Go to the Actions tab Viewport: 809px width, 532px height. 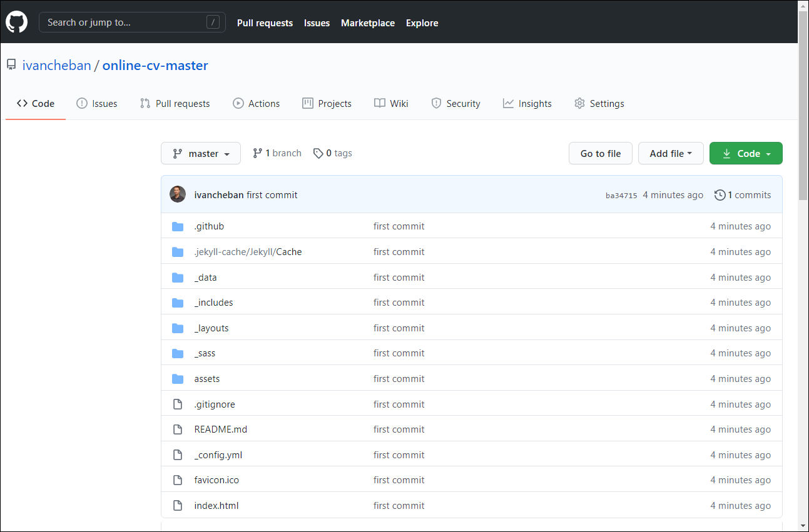point(257,104)
